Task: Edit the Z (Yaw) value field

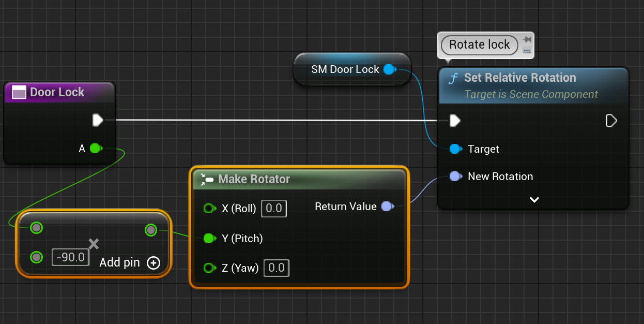Action: (x=277, y=268)
